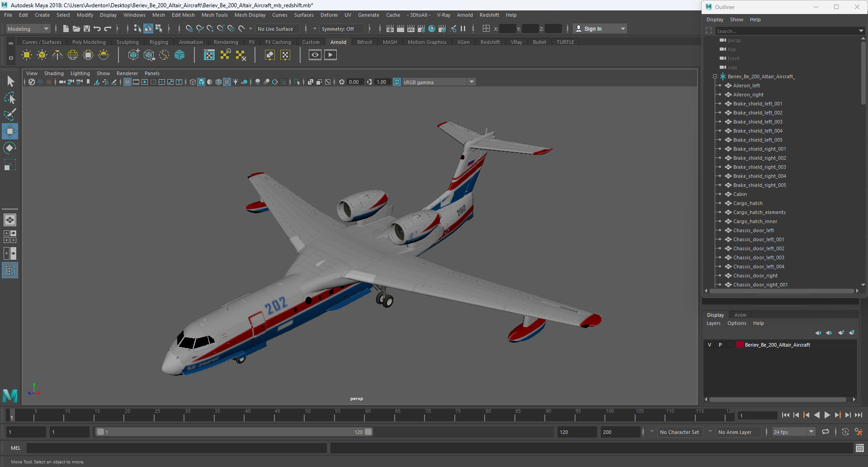The width and height of the screenshot is (868, 467).
Task: Open the Arnold RenderView eye icon
Action: tap(315, 55)
